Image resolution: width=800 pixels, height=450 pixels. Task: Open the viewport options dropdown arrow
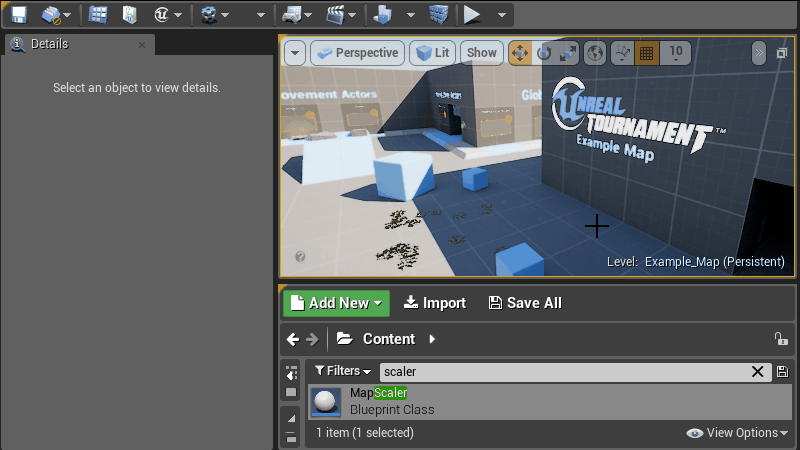pos(295,53)
